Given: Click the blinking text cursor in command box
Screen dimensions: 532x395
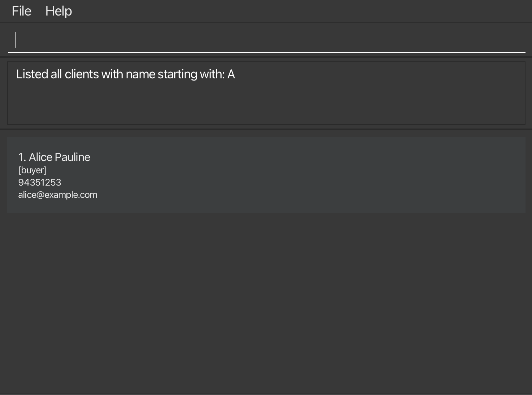Looking at the screenshot, I should tap(15, 40).
